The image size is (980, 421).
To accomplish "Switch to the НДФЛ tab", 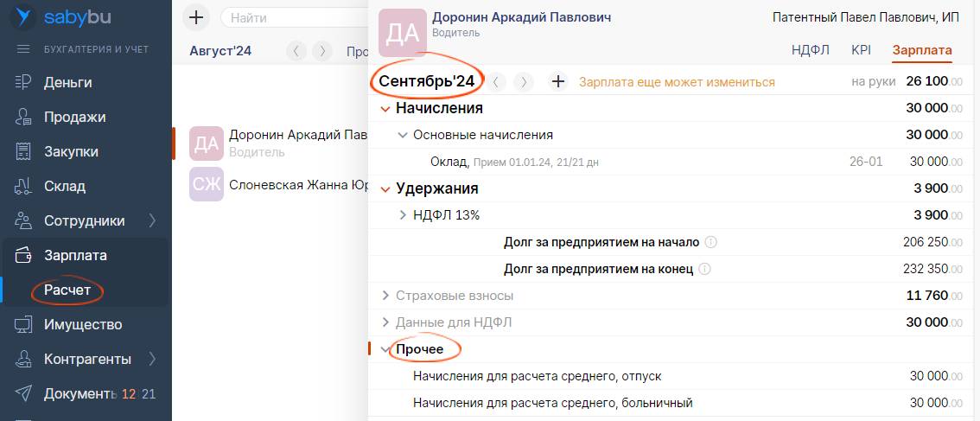I will tap(810, 50).
